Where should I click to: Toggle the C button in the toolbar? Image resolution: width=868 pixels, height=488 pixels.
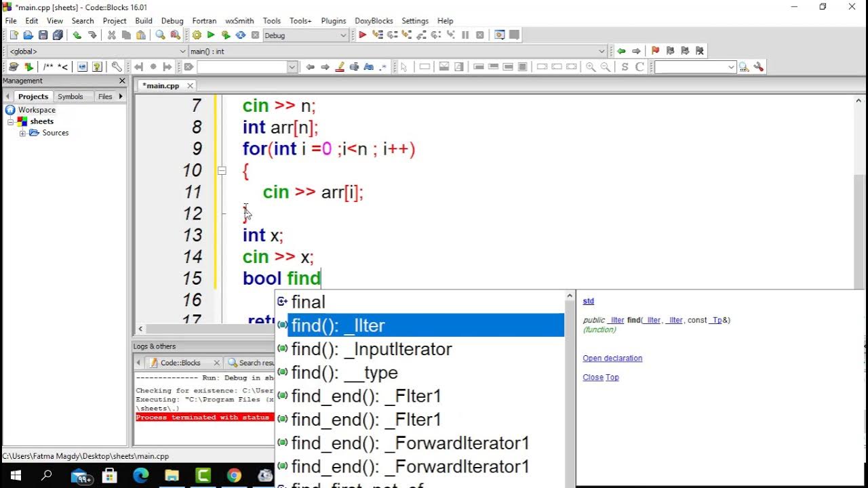639,67
